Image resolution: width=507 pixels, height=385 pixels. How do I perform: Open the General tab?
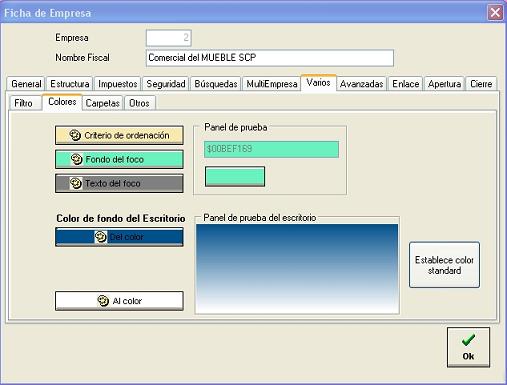point(26,84)
